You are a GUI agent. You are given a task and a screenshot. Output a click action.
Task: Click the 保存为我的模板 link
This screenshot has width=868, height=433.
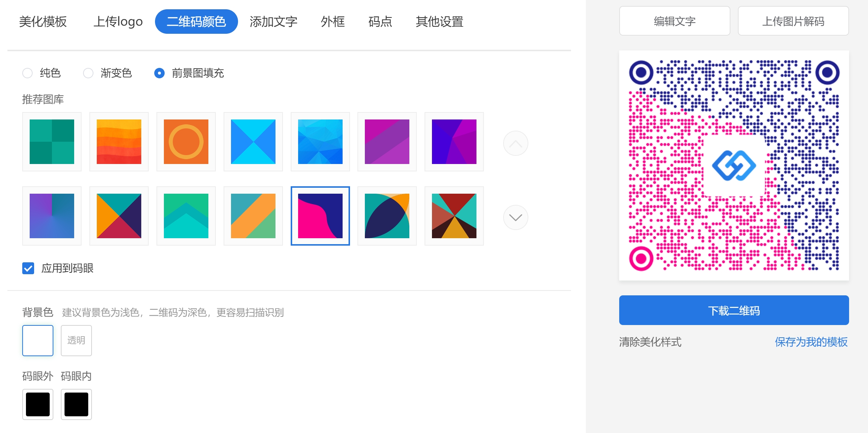[x=811, y=342]
